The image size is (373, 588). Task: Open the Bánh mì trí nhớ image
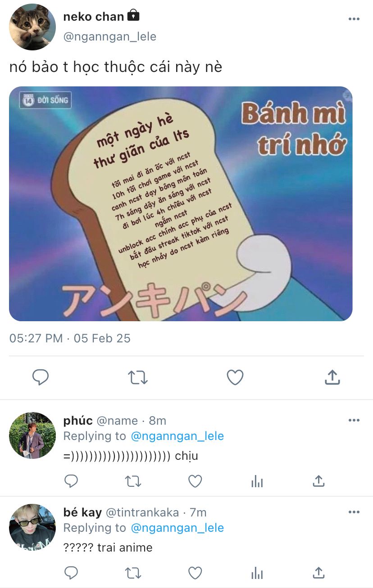[181, 204]
